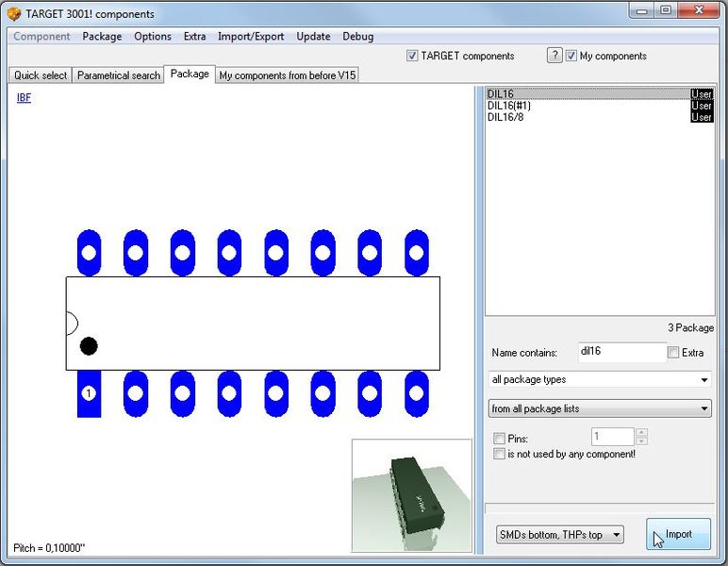Viewport: 728px width, 566px height.
Task: Increase Pins count with up arrow
Action: click(x=641, y=432)
